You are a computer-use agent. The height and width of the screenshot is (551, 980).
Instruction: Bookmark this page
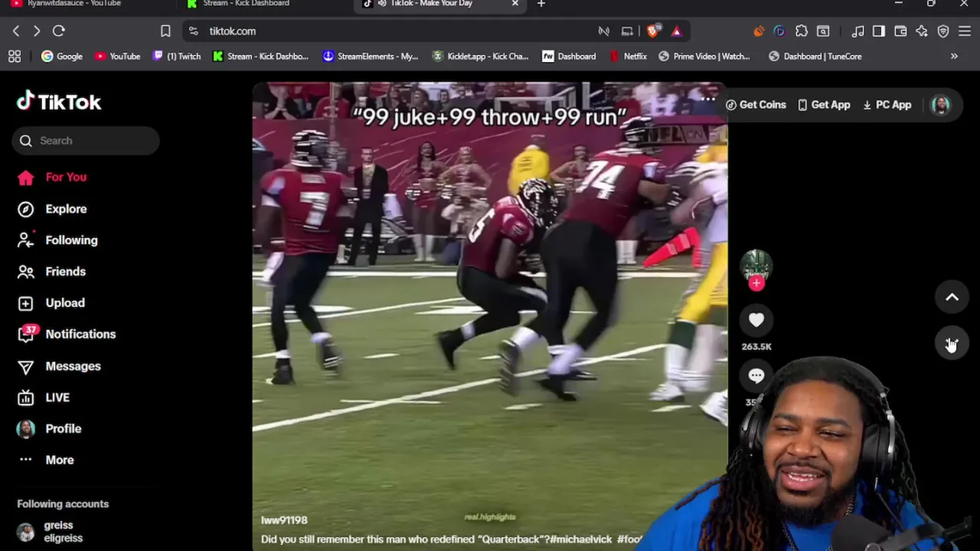click(165, 31)
